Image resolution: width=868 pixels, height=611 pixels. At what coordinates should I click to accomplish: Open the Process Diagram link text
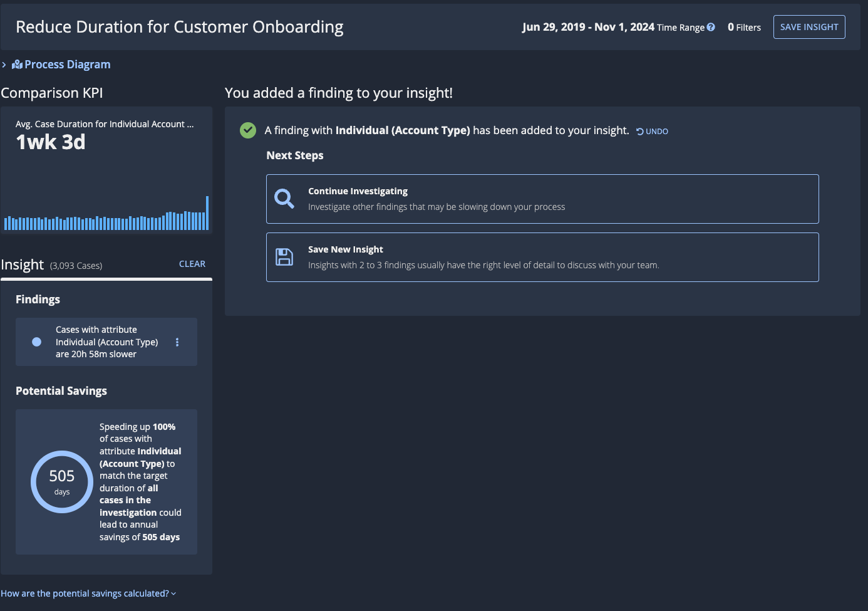click(68, 65)
